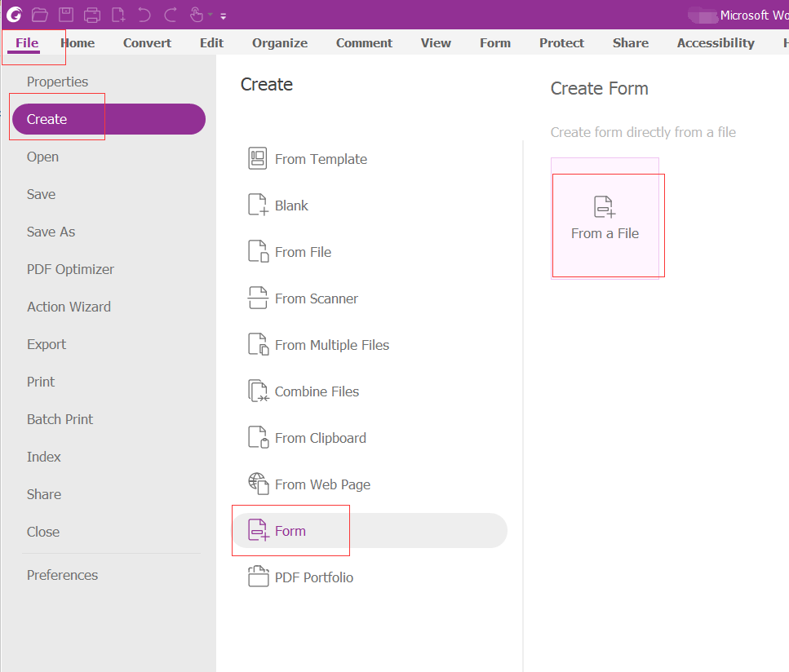
Task: Expand the Foxit logo menu
Action: coord(14,14)
